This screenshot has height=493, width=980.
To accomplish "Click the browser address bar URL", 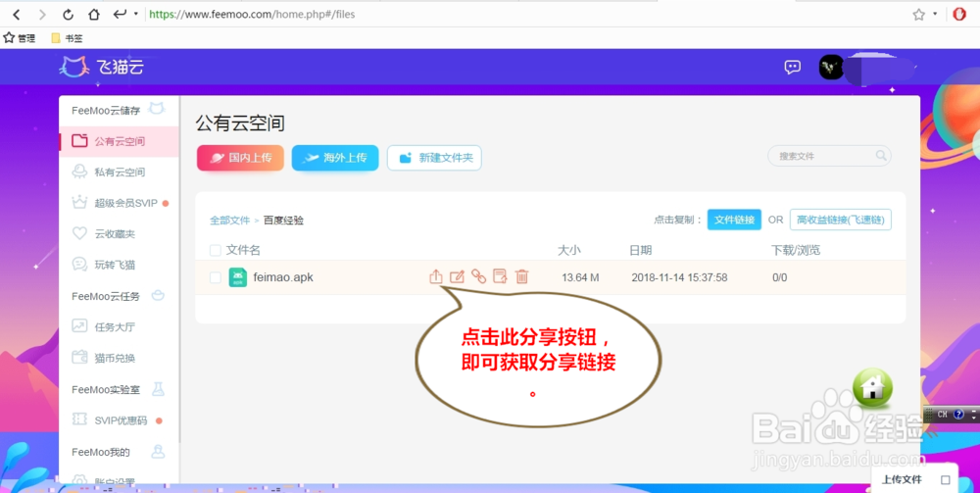I will point(252,15).
